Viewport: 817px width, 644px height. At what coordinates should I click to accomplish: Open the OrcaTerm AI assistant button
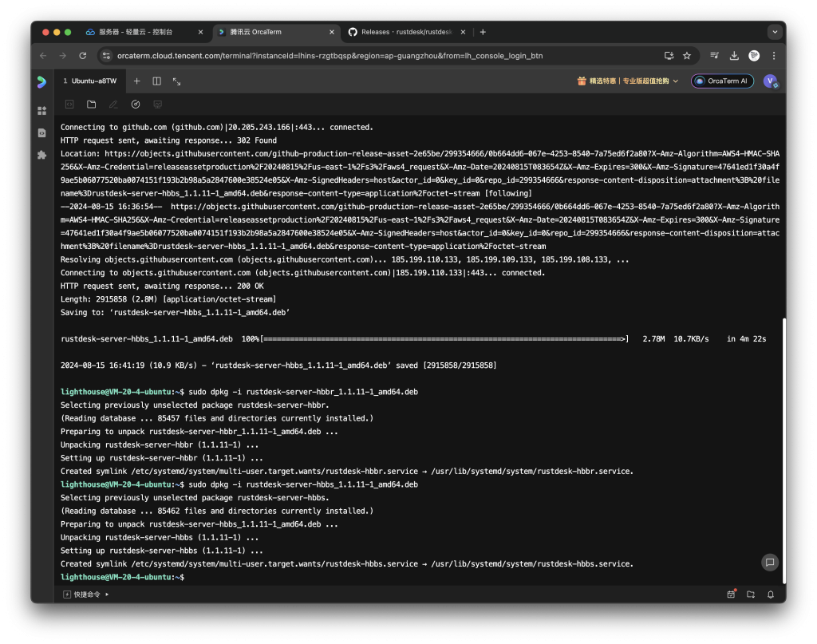(722, 81)
